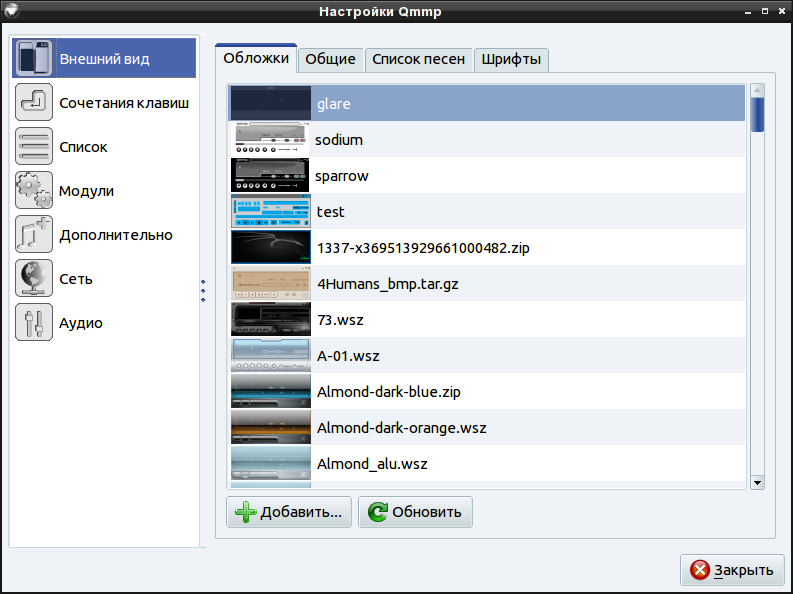This screenshot has width=793, height=594.
Task: Select the glare skin thumbnail
Action: (271, 103)
